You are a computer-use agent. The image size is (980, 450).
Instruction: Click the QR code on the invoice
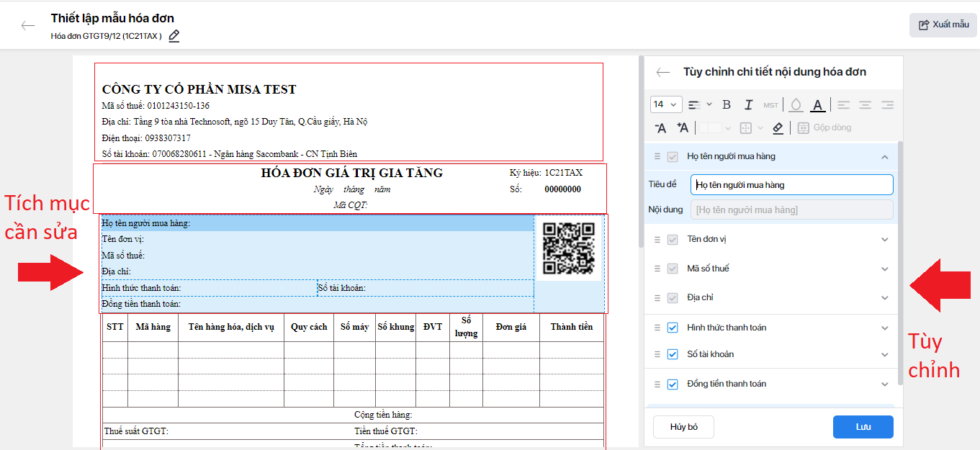(x=568, y=248)
